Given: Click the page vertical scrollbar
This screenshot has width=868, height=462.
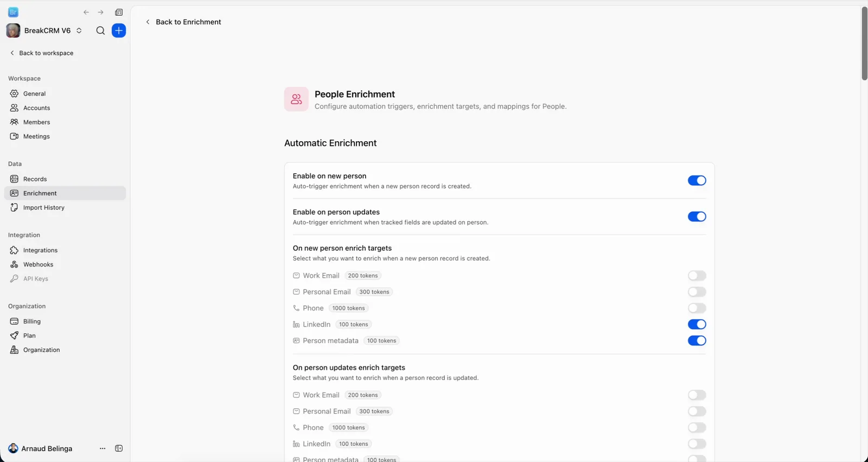Looking at the screenshot, I should (864, 43).
